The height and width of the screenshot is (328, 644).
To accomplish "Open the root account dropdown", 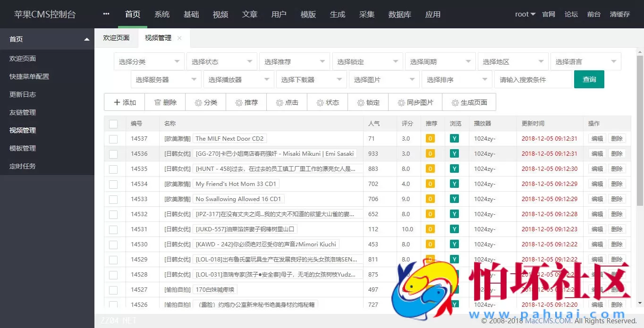I will click(x=525, y=14).
